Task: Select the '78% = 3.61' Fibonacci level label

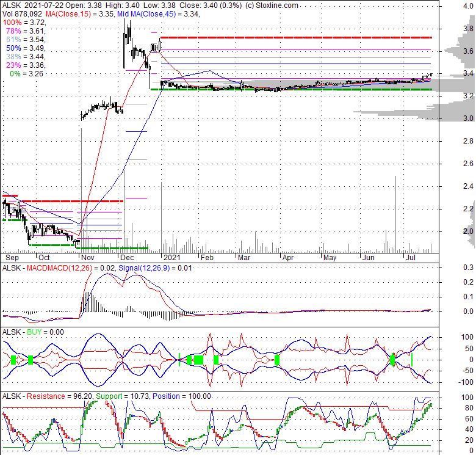Action: 26,31
